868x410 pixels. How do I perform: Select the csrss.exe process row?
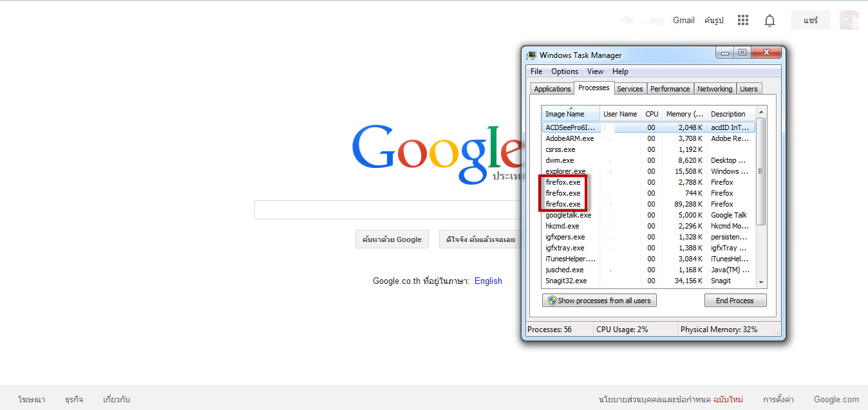(648, 149)
